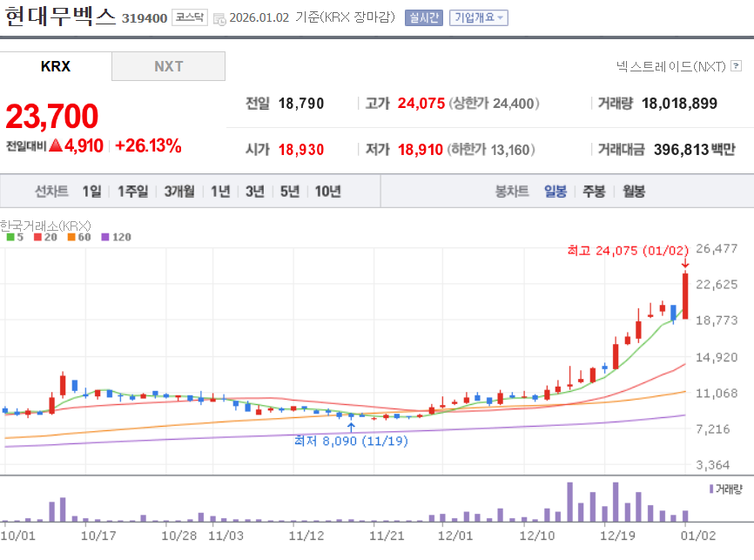754x560 pixels.
Task: Click the 선차트 section label
Action: pyautogui.click(x=51, y=192)
